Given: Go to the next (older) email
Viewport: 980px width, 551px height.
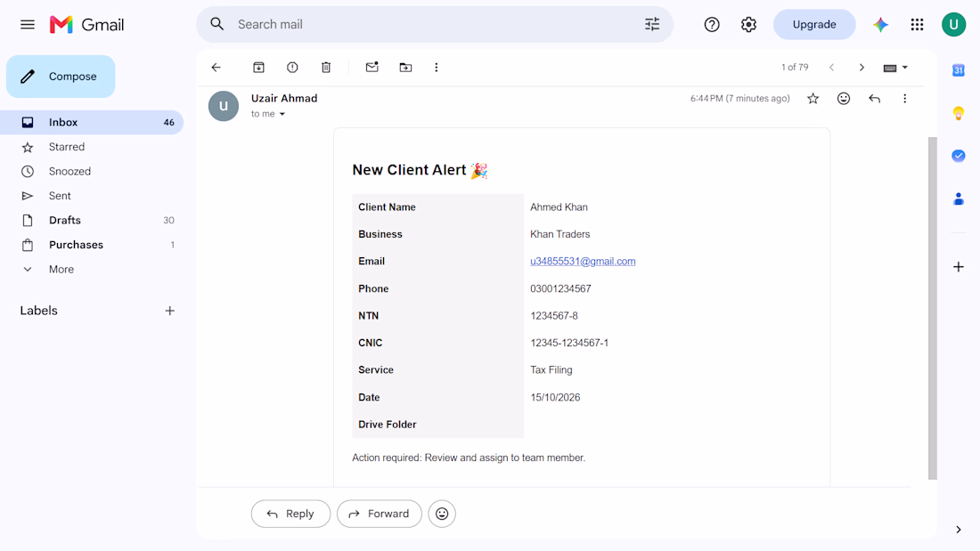Looking at the screenshot, I should 862,68.
